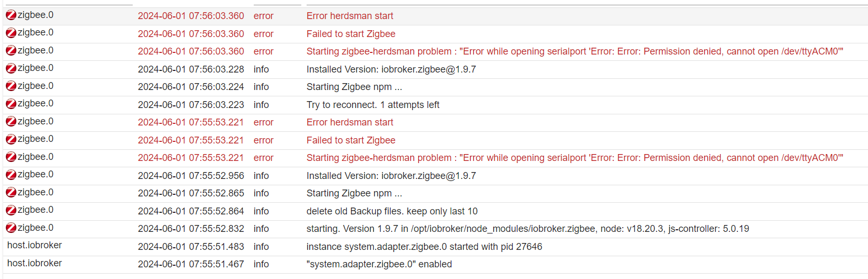This screenshot has height=279, width=868.
Task: Click 'Try to reconnect. 1 attempts left' message
Action: click(x=373, y=105)
